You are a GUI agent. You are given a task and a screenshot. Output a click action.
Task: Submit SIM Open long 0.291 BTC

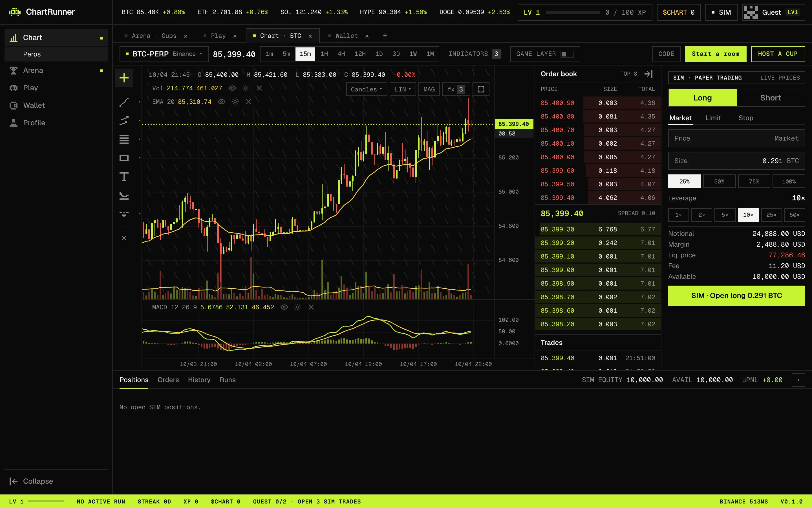pos(736,296)
